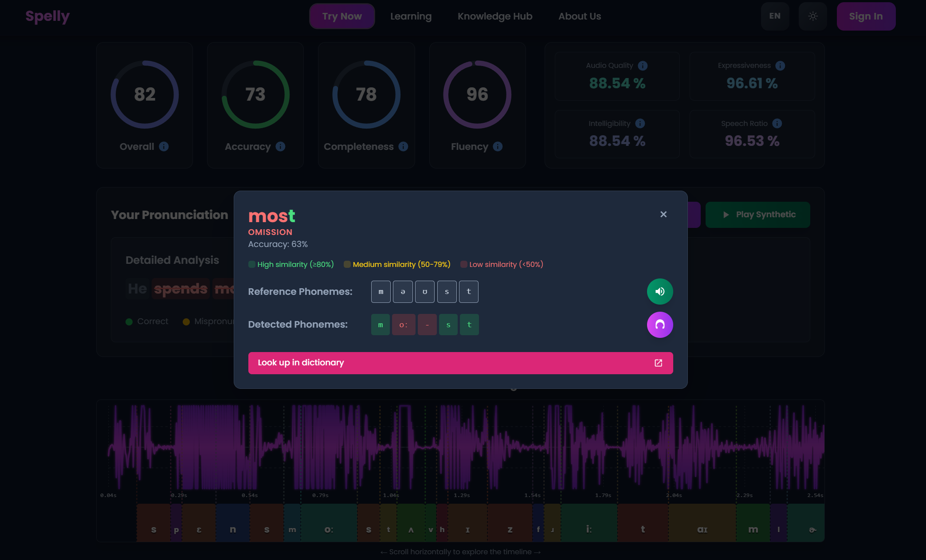Click the Accuracy info icon
Image resolution: width=926 pixels, height=560 pixels.
click(x=280, y=146)
